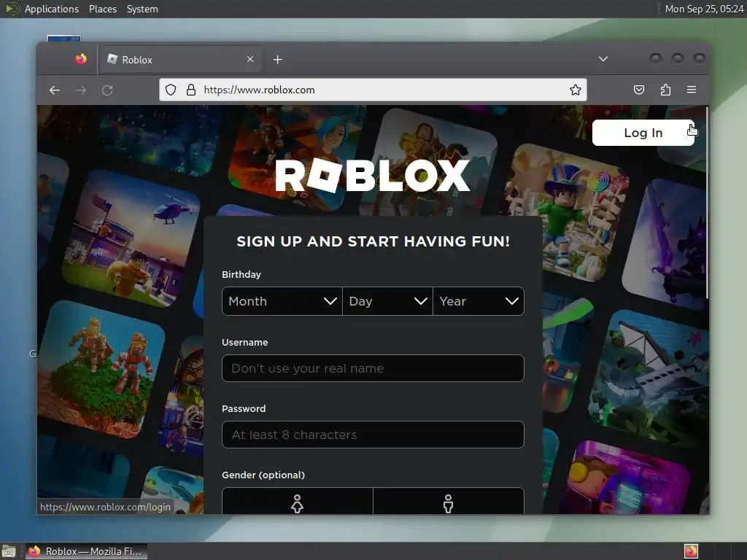
Task: Open a new tab with plus
Action: pos(278,60)
